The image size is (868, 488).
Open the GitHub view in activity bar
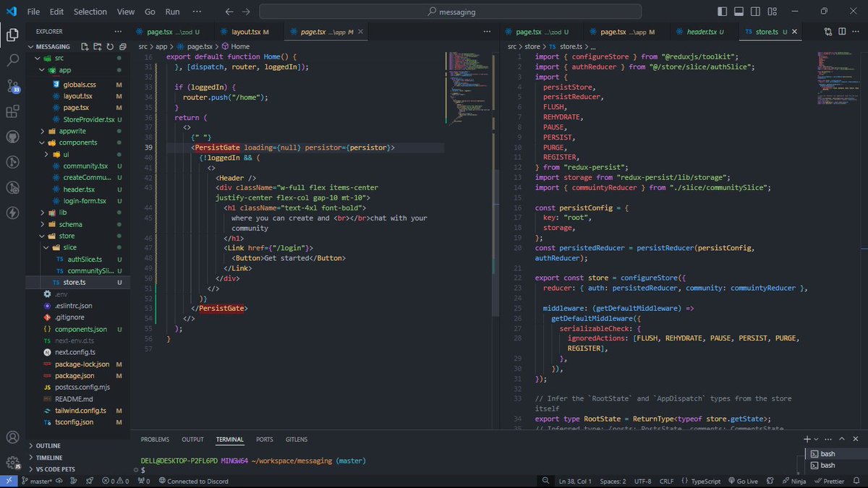(x=12, y=137)
